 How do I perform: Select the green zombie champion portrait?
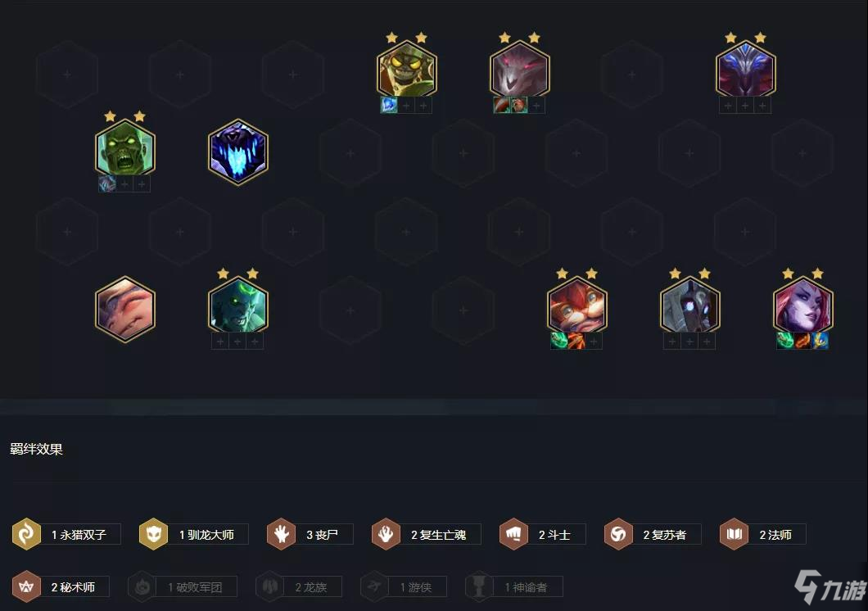(125, 148)
